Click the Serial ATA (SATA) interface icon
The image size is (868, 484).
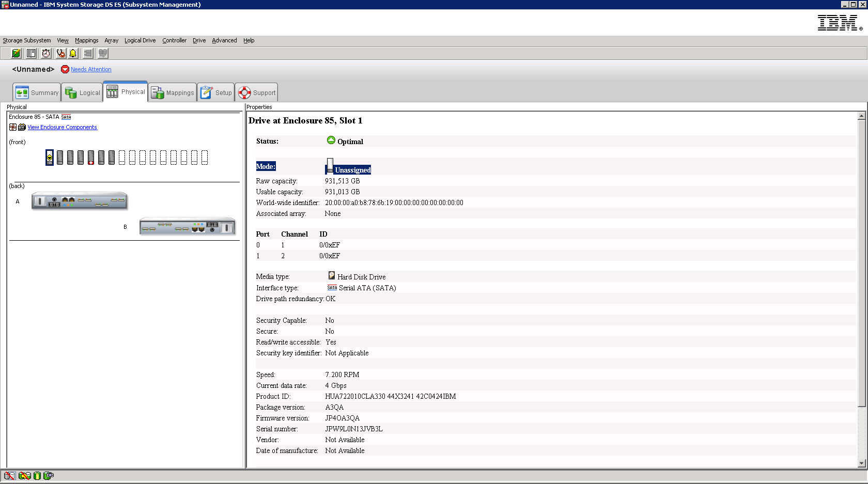[332, 288]
